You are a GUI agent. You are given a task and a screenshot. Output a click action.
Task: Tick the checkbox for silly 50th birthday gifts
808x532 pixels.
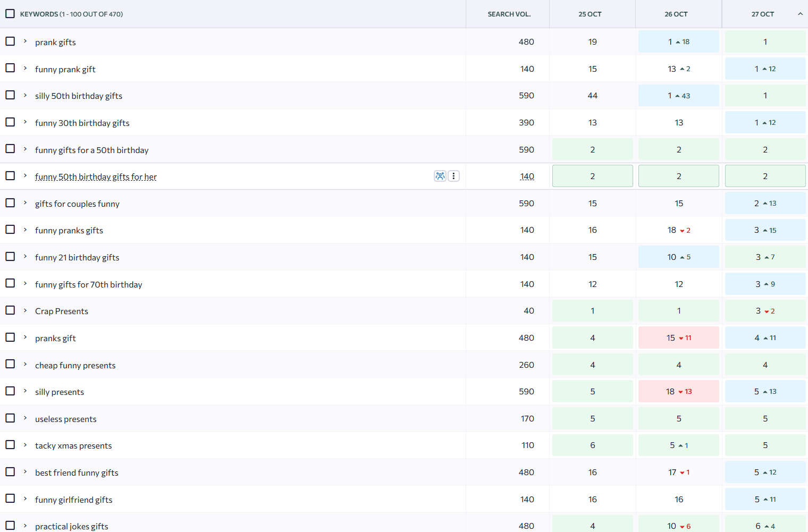point(10,95)
